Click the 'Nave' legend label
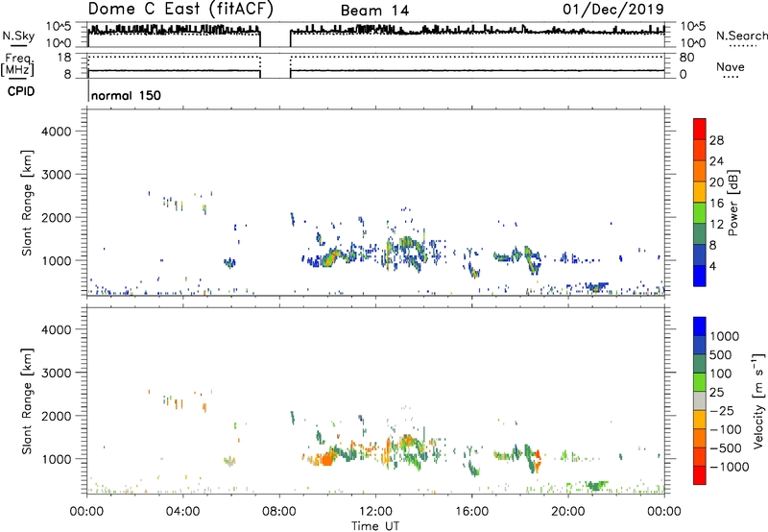This screenshot has height=532, width=768. point(730,67)
